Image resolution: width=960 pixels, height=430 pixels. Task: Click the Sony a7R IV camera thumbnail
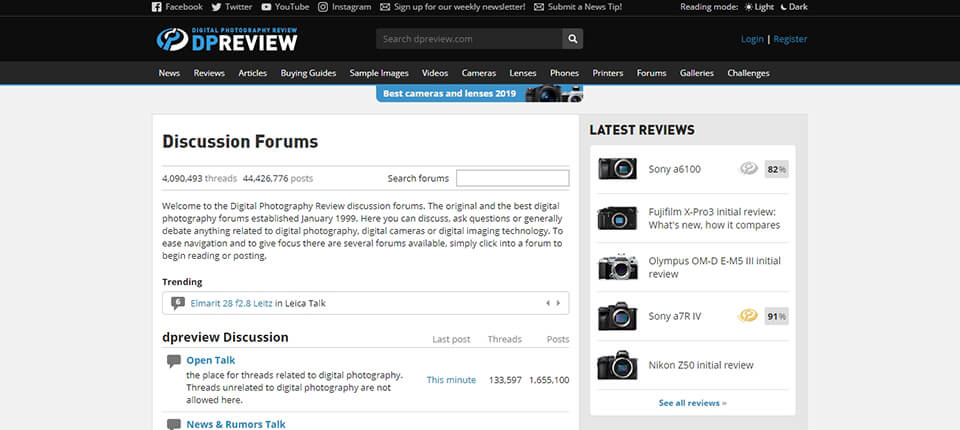pos(617,316)
